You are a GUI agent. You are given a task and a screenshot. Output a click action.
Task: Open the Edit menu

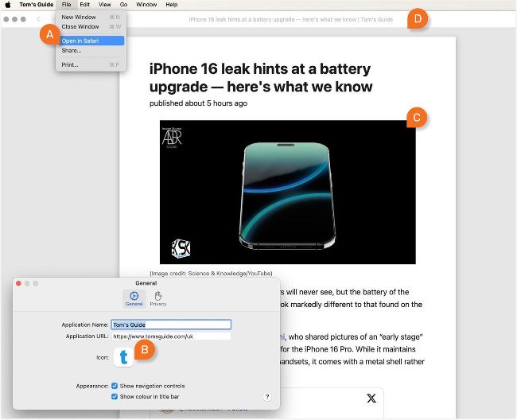pos(84,5)
